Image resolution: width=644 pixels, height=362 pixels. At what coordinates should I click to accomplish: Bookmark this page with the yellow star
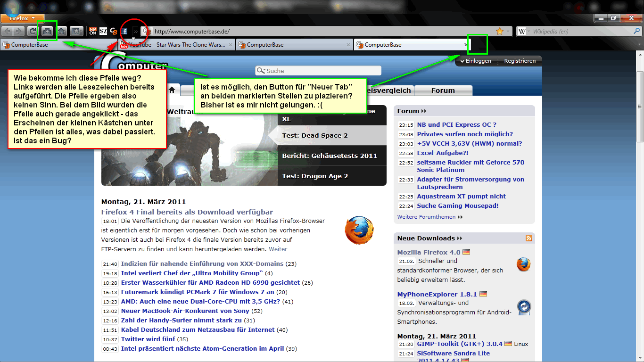pyautogui.click(x=500, y=32)
